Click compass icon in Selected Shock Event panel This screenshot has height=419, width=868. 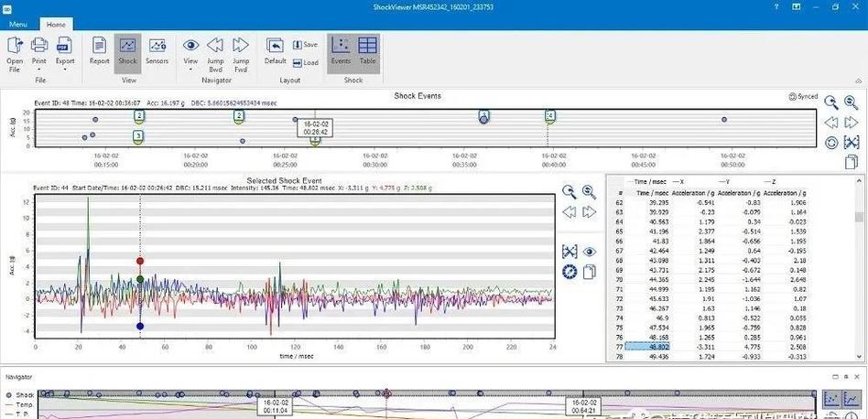click(x=570, y=272)
